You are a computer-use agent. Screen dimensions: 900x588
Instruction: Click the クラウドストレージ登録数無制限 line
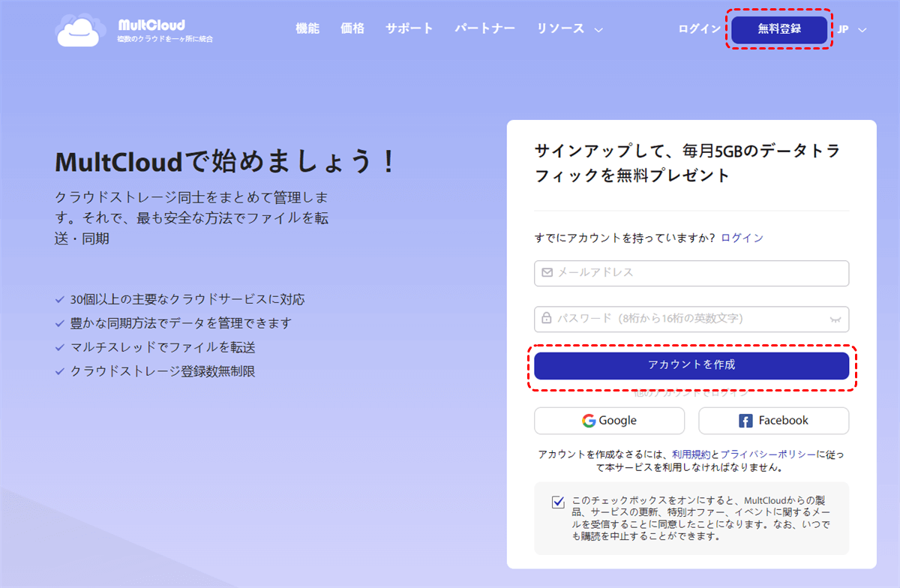coord(163,371)
